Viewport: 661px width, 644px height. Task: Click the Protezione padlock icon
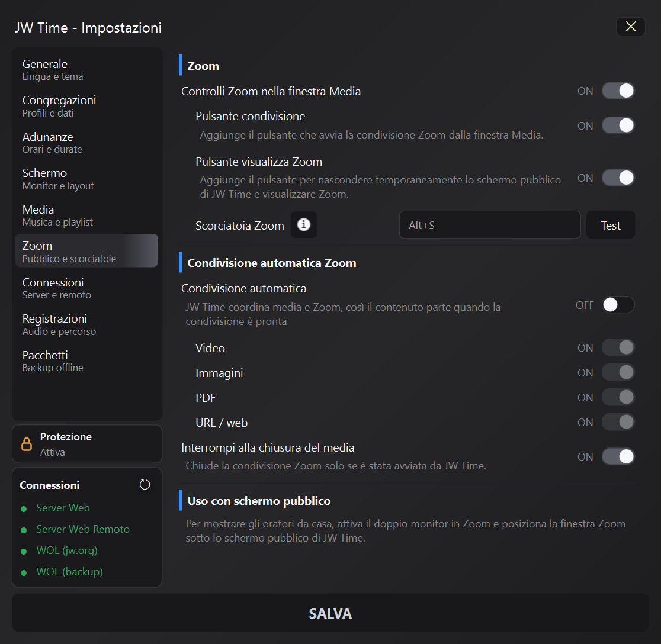(27, 444)
